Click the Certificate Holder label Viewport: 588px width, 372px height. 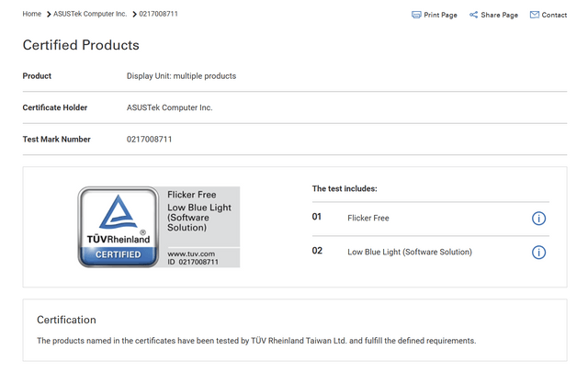(55, 107)
